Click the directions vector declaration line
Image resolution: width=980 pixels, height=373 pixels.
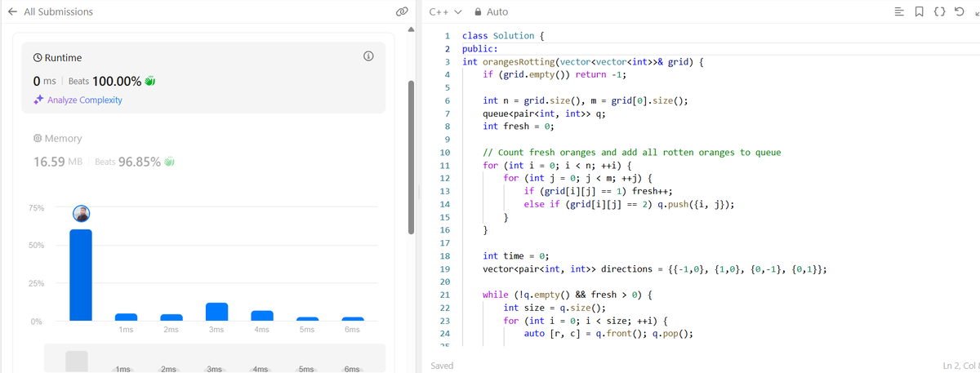(655, 269)
